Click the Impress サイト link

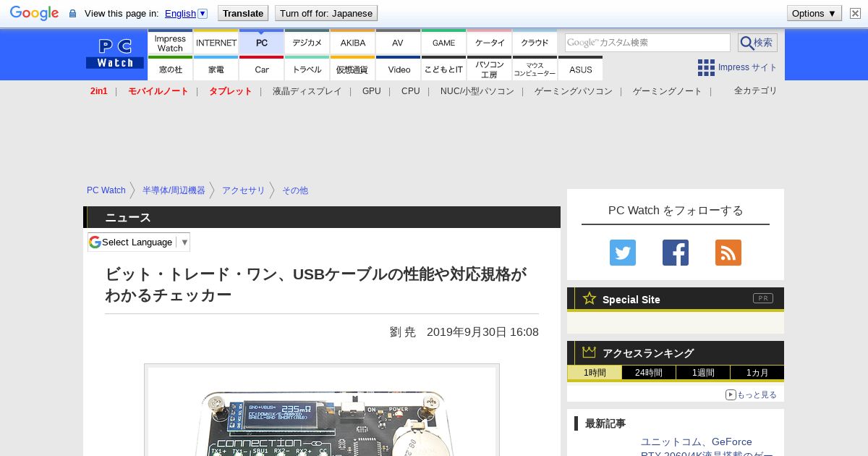pyautogui.click(x=748, y=67)
